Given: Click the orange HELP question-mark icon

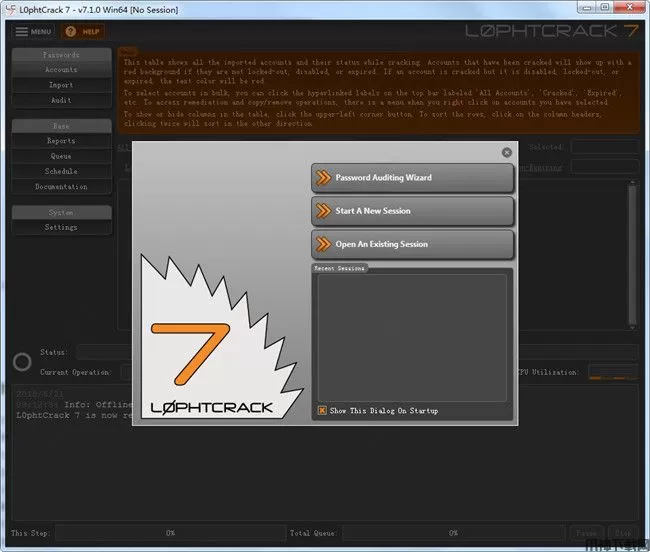Looking at the screenshot, I should [71, 31].
